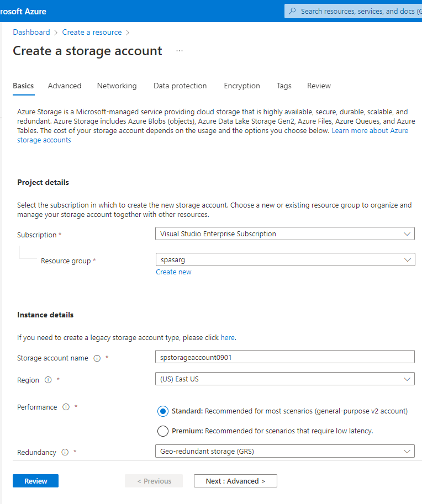Click Create new under Resource group

(x=173, y=272)
